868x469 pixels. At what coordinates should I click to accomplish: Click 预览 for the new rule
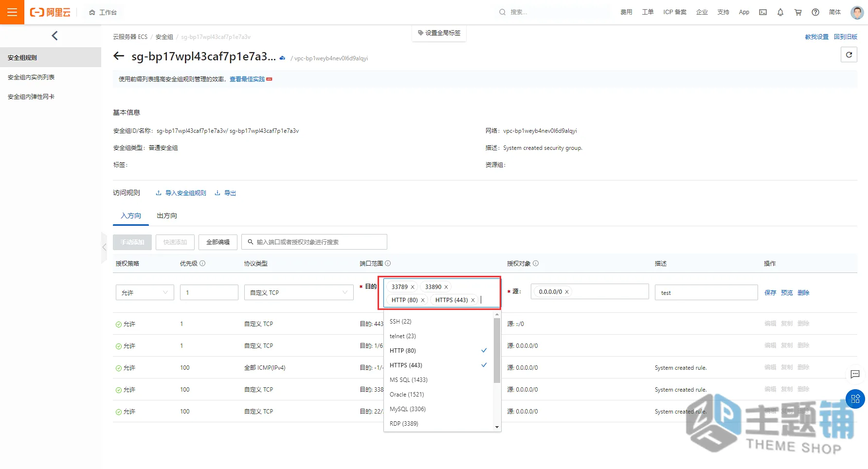point(787,292)
